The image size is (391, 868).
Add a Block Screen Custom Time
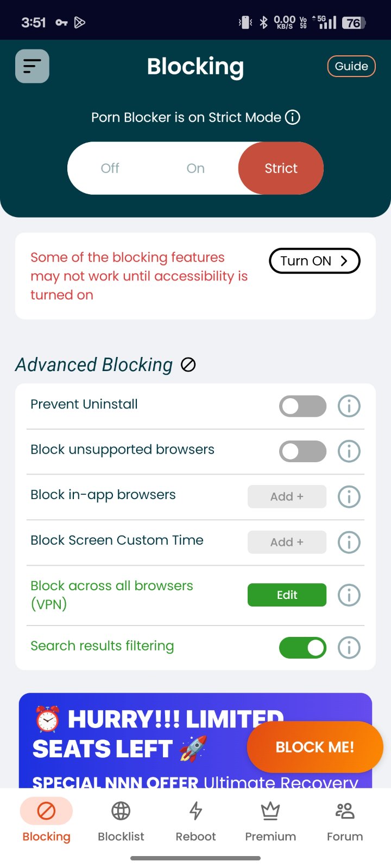(287, 542)
